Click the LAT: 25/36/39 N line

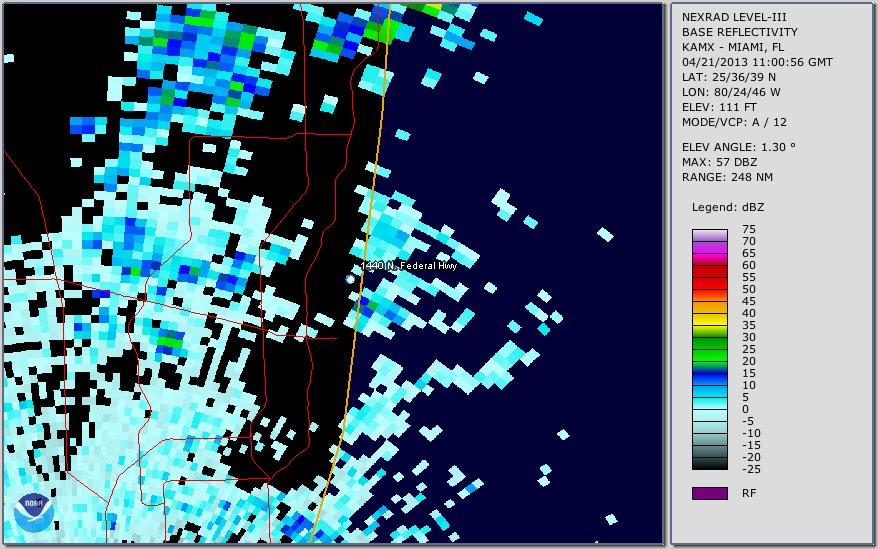[728, 77]
